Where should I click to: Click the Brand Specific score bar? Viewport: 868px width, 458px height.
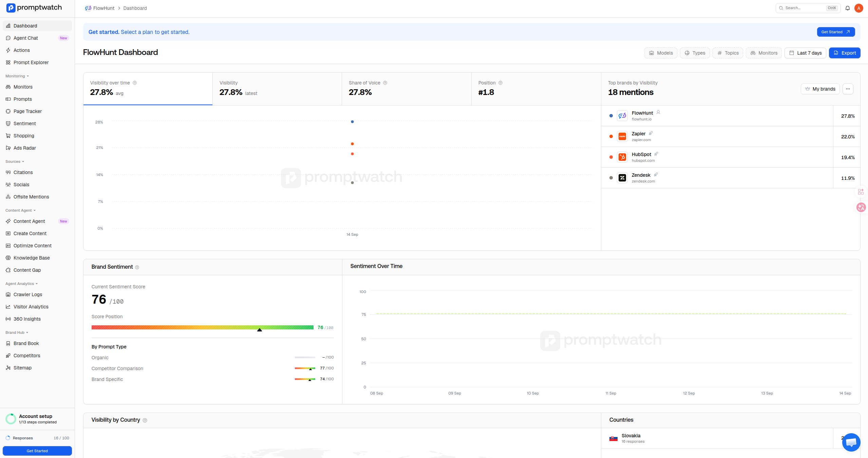[305, 379]
